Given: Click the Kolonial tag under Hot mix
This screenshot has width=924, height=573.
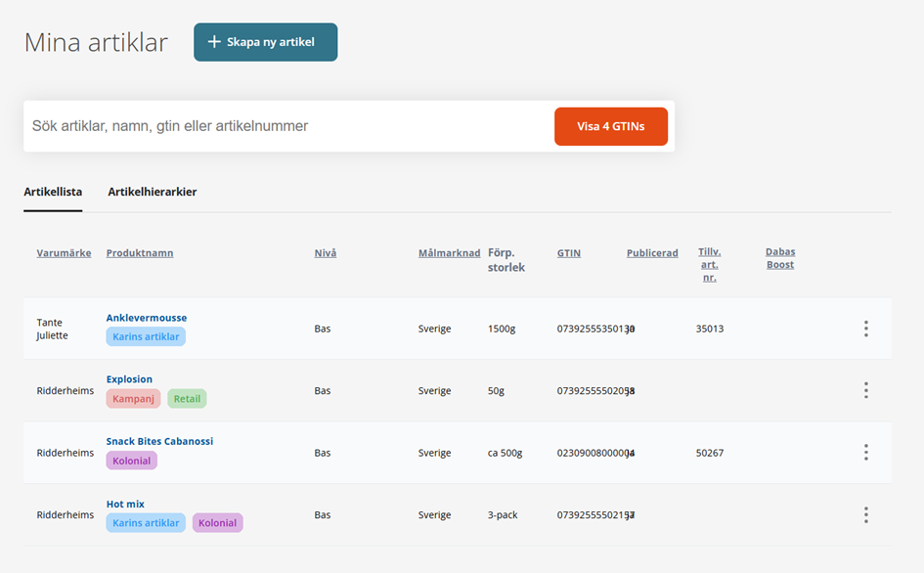Looking at the screenshot, I should pos(217,523).
